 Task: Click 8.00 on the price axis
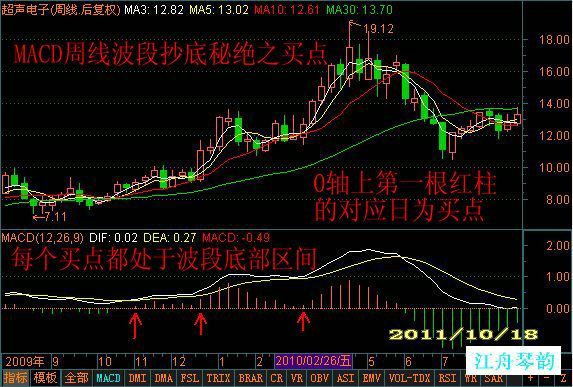558,200
